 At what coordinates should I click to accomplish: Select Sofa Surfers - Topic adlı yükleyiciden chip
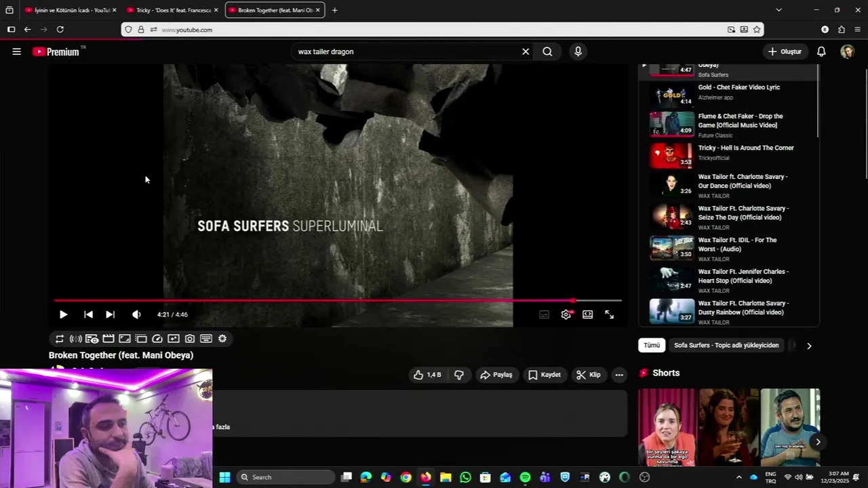click(726, 346)
